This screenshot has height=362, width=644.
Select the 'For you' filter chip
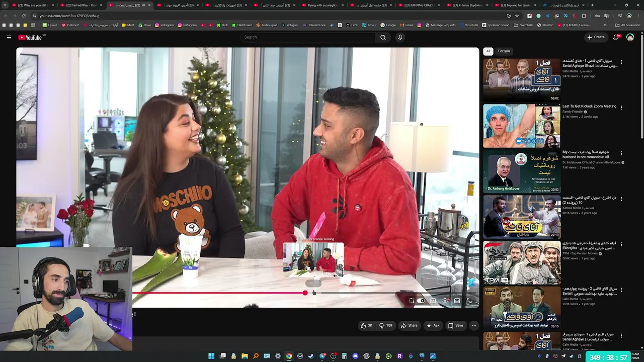pyautogui.click(x=504, y=51)
